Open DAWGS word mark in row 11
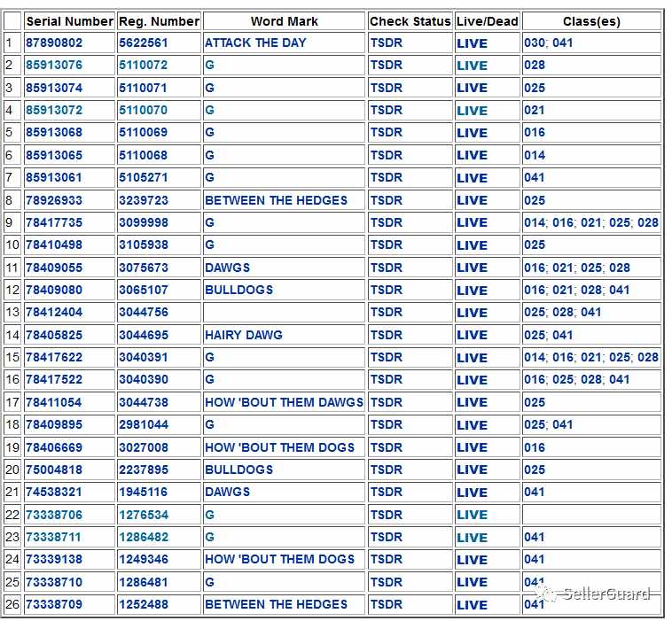The width and height of the screenshot is (672, 621). pos(227,268)
